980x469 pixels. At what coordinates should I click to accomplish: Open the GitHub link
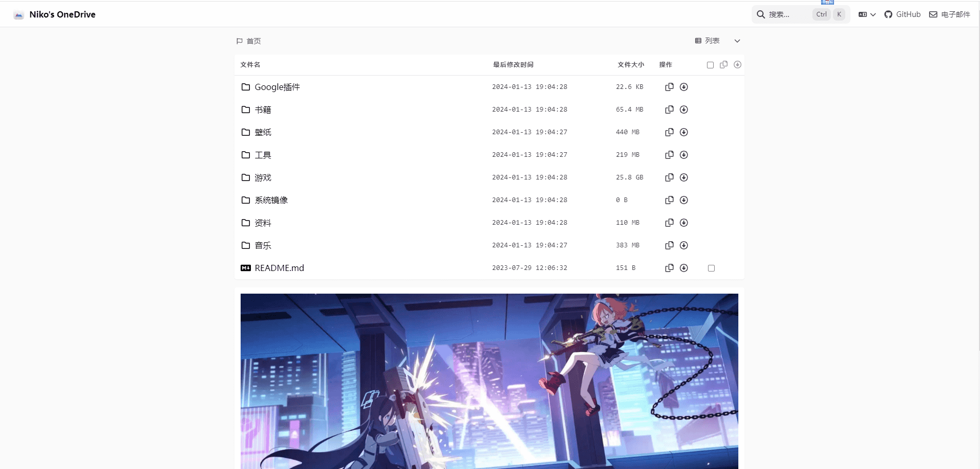tap(902, 14)
